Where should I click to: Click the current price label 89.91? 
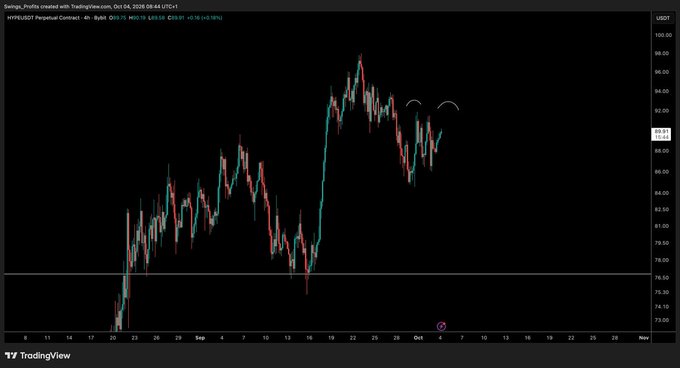click(x=661, y=131)
